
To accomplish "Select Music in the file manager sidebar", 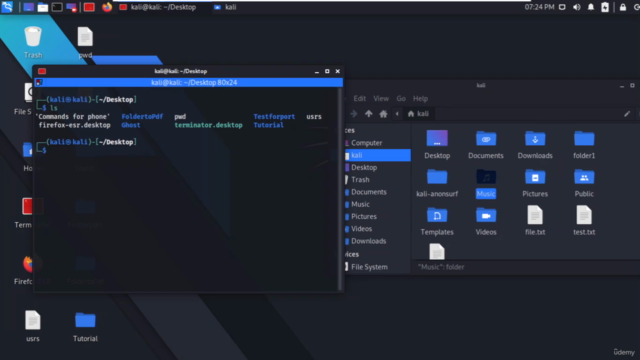I will tap(378, 204).
